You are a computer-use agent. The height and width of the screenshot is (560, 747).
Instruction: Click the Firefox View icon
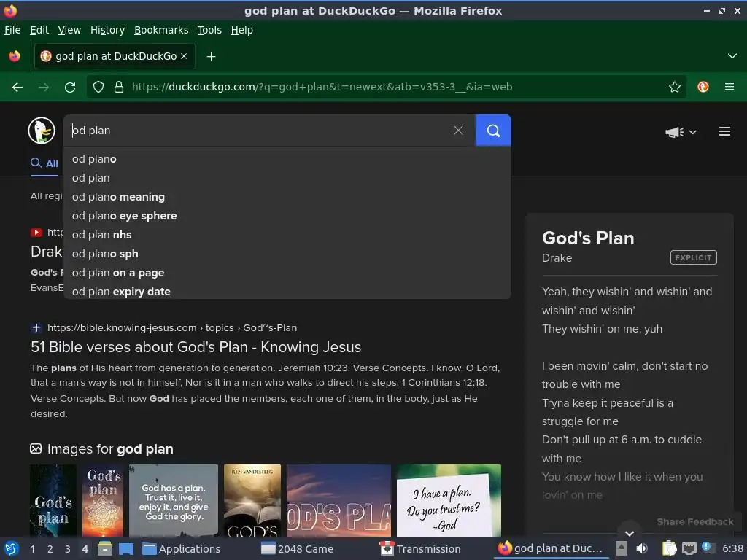coord(15,56)
